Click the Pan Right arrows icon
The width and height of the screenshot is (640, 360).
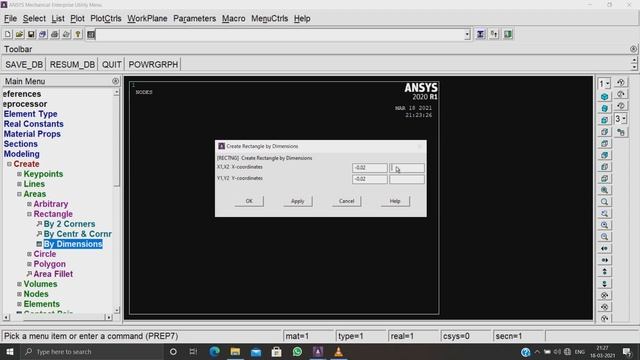pos(604,260)
